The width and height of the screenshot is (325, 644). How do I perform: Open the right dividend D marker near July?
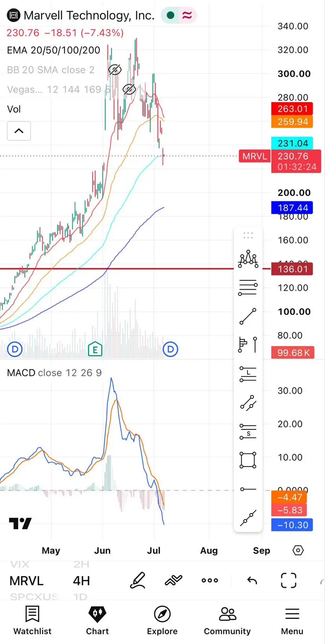(x=170, y=349)
